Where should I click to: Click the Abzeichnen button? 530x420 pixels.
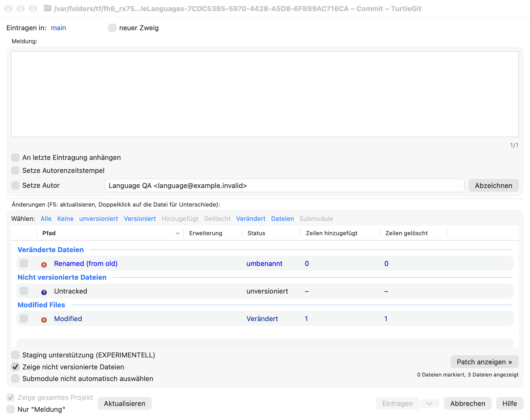tap(493, 186)
